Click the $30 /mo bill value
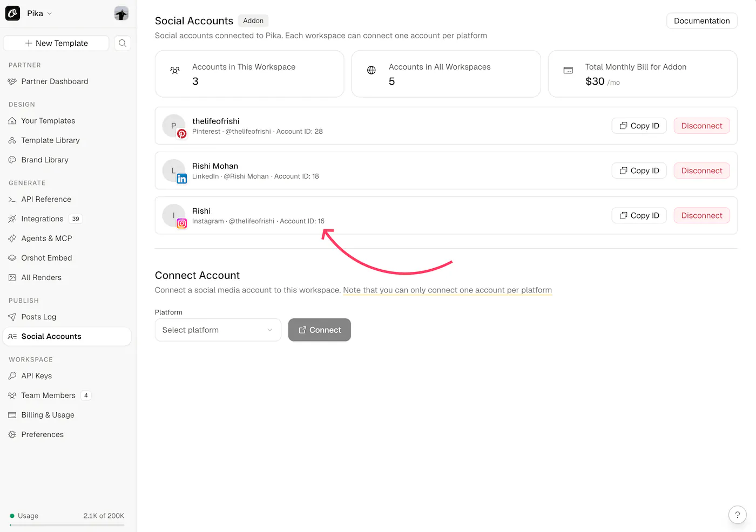This screenshot has width=756, height=532. (603, 81)
